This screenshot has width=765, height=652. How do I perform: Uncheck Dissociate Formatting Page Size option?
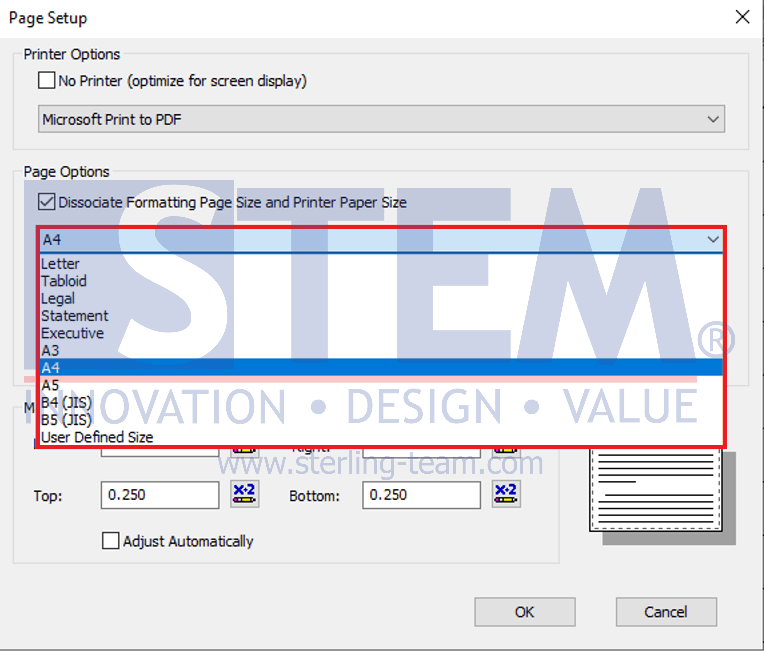pos(47,202)
